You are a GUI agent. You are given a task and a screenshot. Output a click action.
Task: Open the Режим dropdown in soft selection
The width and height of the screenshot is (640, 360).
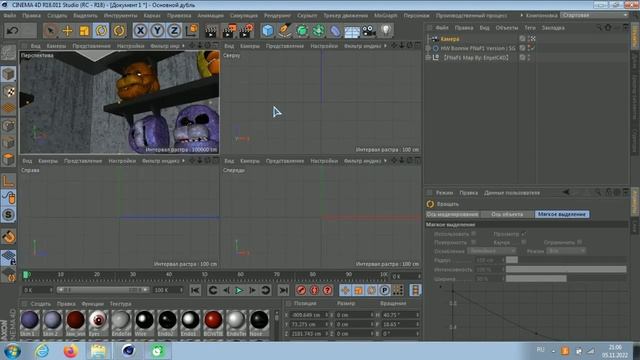[x=567, y=251]
